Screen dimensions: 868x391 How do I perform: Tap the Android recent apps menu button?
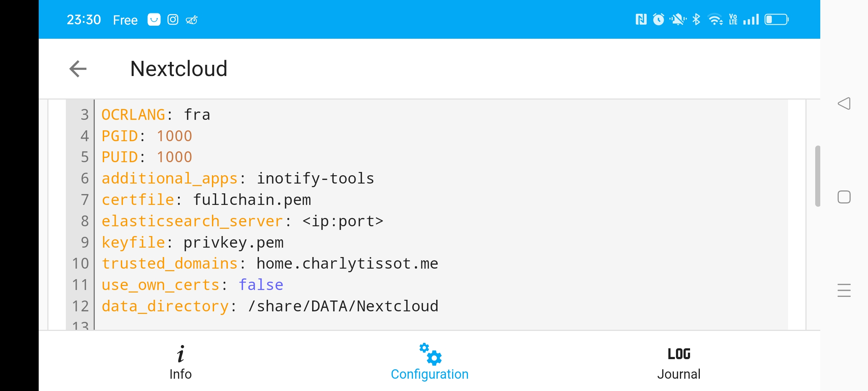click(844, 290)
